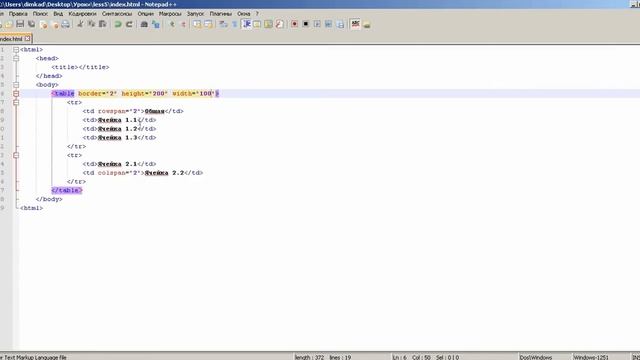
Task: Close the index.html tab via its X
Action: (x=27, y=39)
